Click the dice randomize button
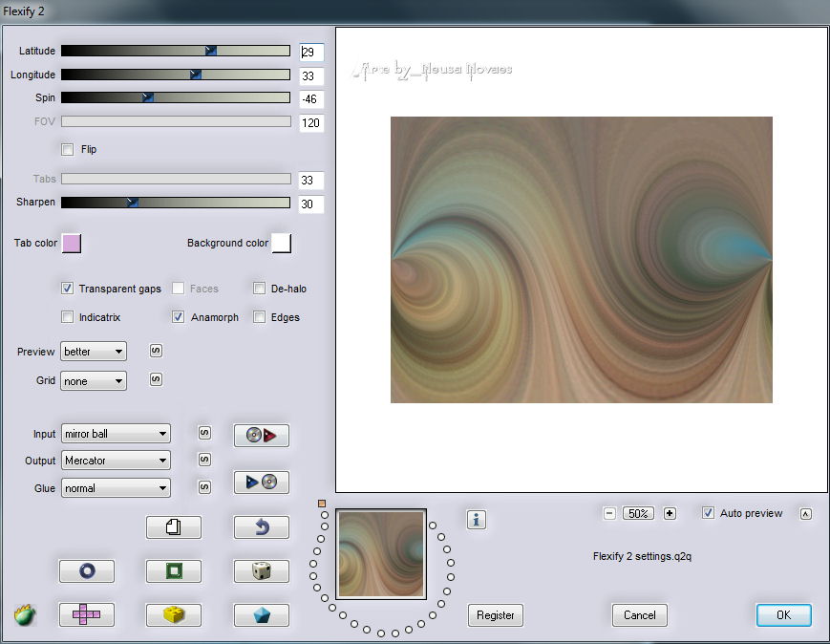This screenshot has height=644, width=830. click(x=262, y=571)
